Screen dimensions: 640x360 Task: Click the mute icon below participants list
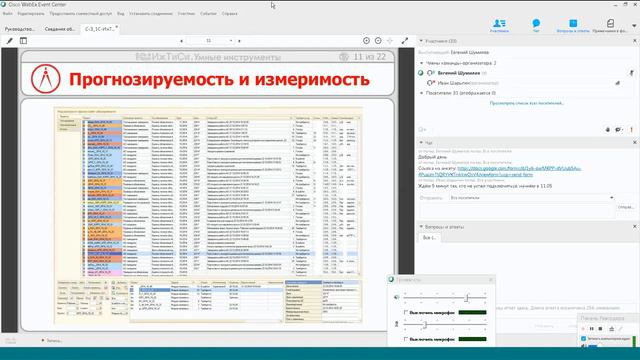(x=607, y=129)
